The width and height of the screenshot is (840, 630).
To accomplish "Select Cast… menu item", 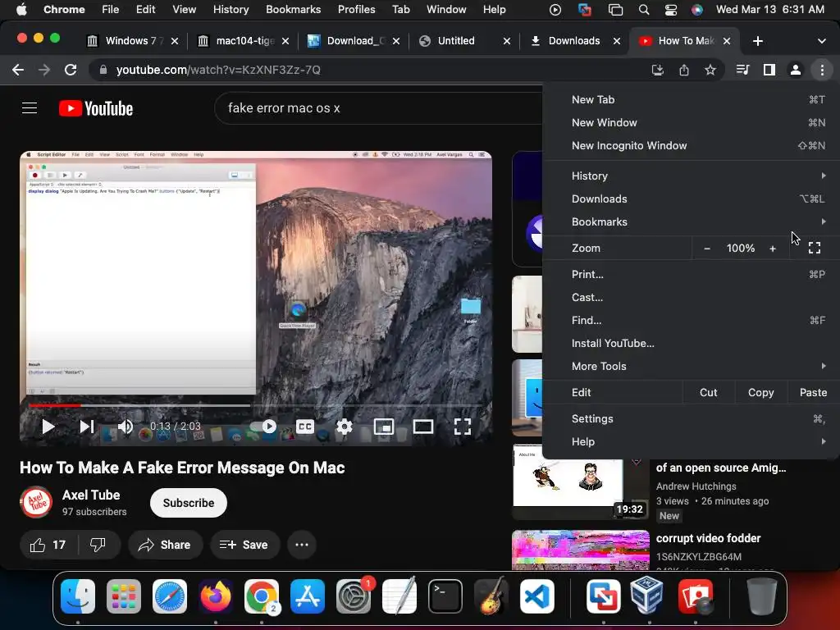I will (691, 297).
